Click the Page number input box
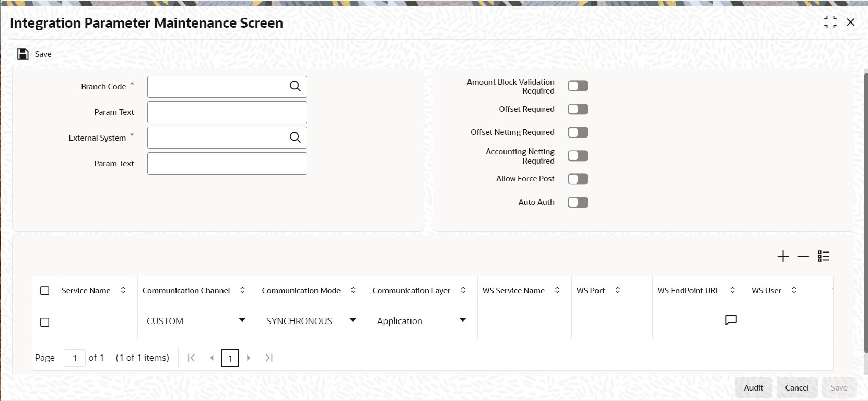This screenshot has height=401, width=868. point(75,358)
